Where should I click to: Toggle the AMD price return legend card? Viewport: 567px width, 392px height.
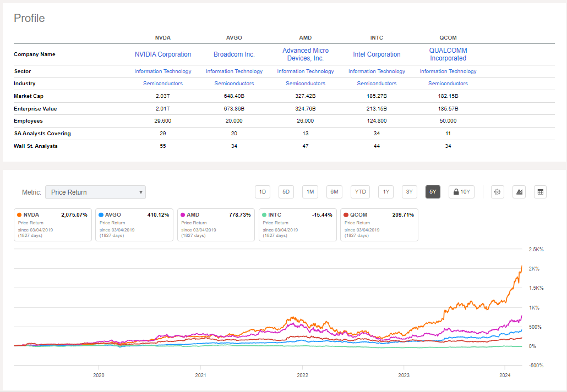(216, 225)
